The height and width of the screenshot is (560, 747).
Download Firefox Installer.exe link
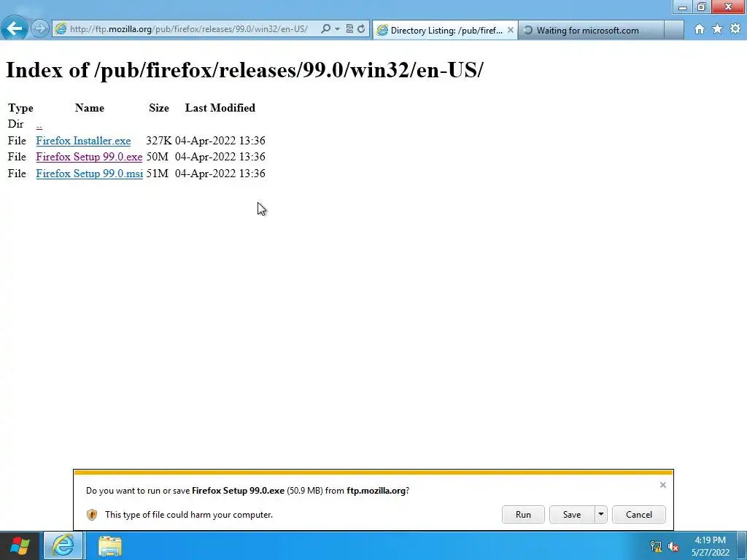pos(83,141)
